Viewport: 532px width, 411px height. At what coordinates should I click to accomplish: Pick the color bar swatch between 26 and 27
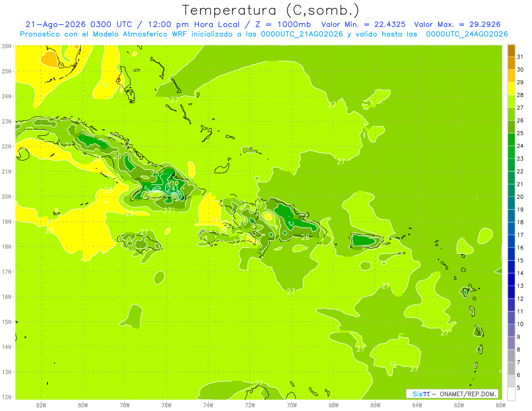point(511,114)
